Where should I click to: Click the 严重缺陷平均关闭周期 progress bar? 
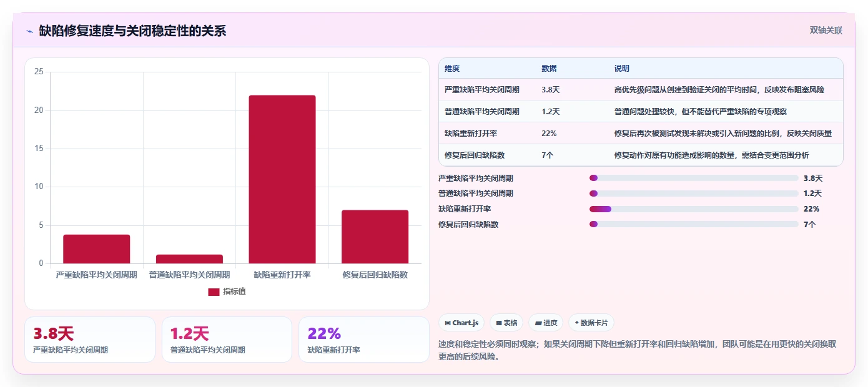[694, 178]
